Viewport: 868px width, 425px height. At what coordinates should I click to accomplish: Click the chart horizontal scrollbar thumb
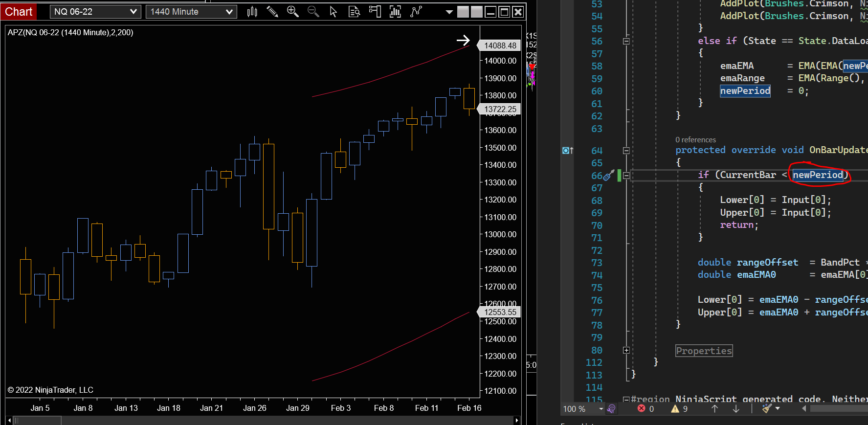click(37, 421)
